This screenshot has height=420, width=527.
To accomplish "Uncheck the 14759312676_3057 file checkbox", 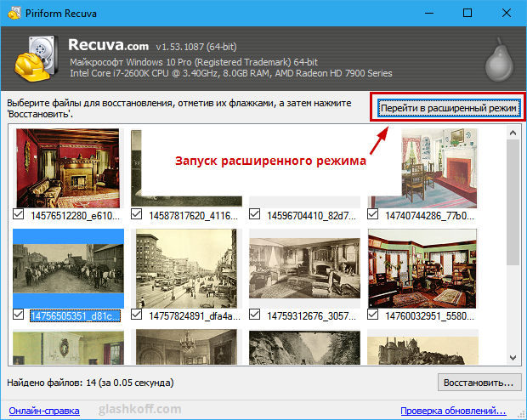I will pos(255,315).
